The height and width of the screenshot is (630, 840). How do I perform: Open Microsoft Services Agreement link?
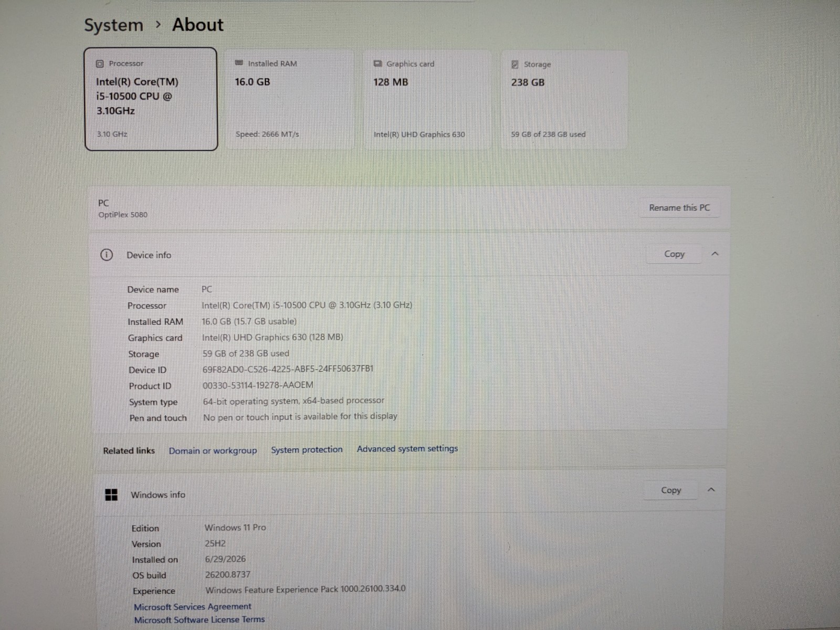(193, 606)
